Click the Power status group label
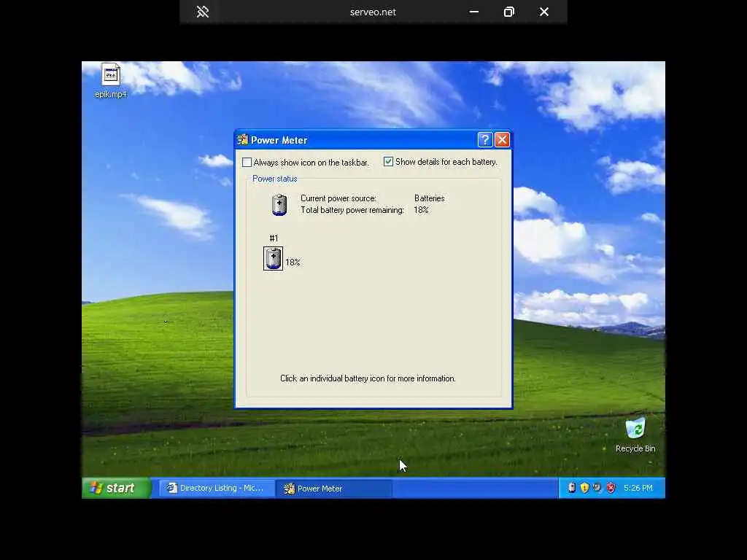Viewport: 747px width, 560px height. tap(275, 179)
